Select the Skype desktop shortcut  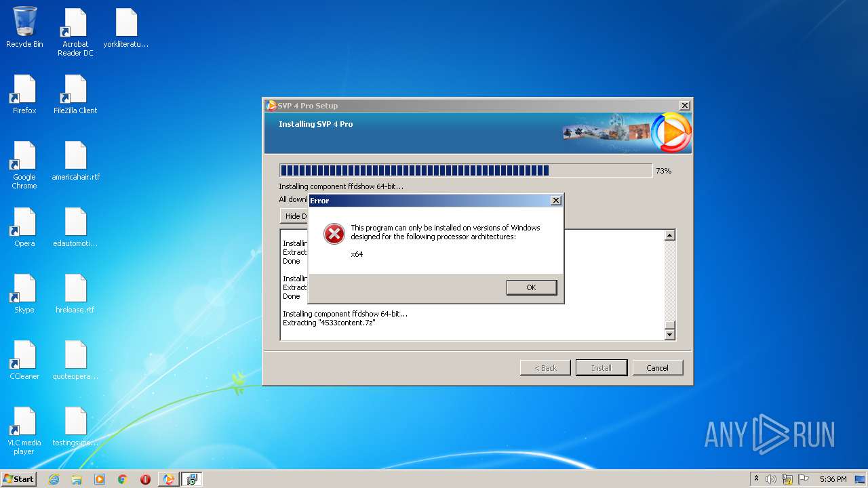click(24, 293)
